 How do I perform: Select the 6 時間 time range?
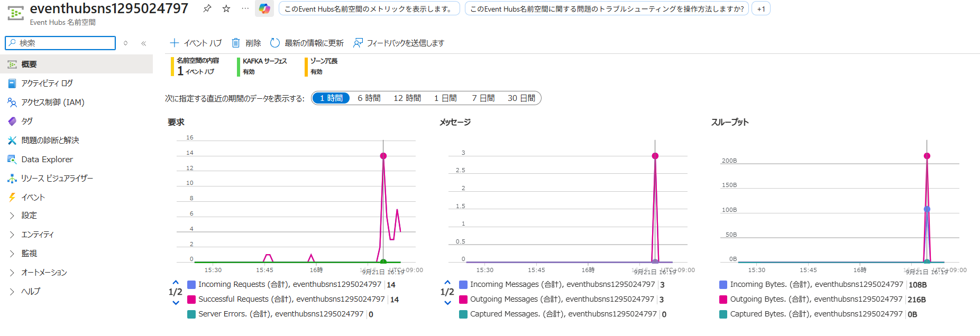click(x=369, y=98)
